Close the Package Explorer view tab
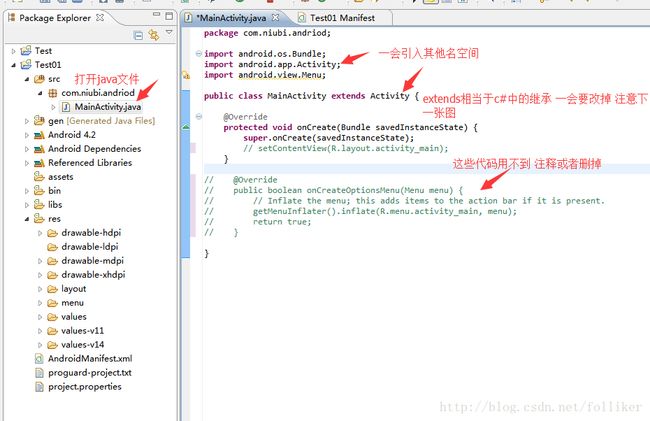The width and height of the screenshot is (650, 421). click(x=99, y=17)
